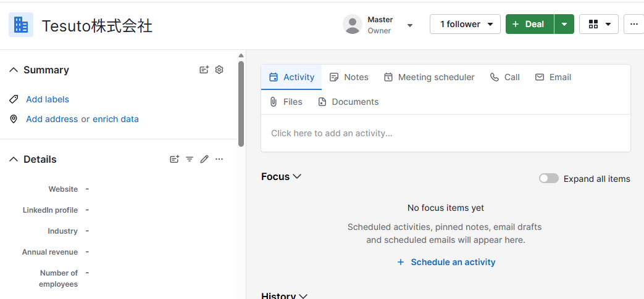Click the add an activity input field
644x299 pixels.
click(446, 133)
